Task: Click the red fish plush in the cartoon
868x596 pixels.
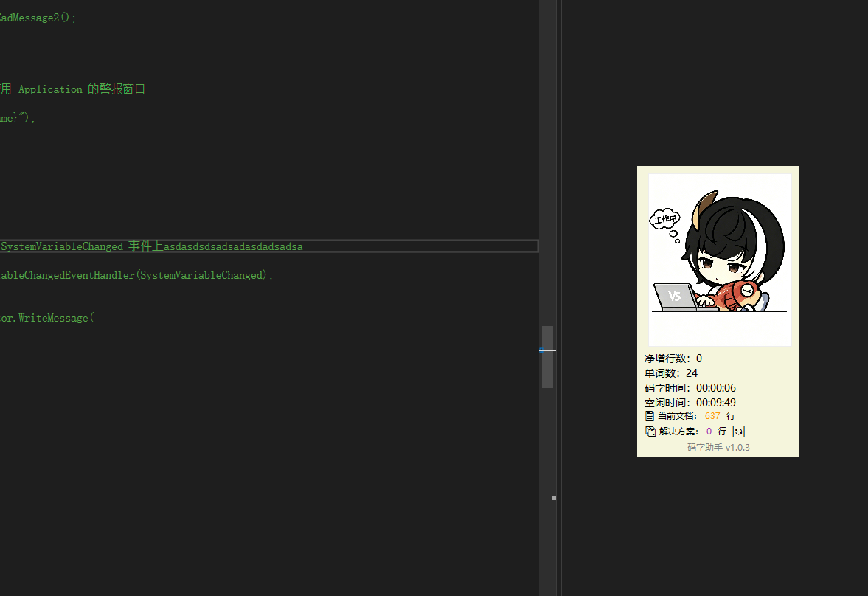Action: [735, 295]
